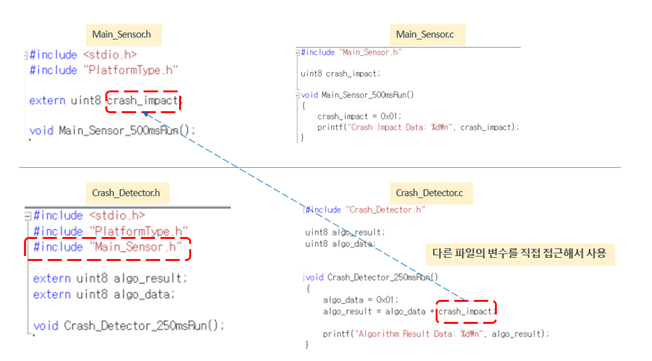Collapse the #include fold marker in Main_Sensor.h
Viewport: 652px width, 361px height.
pyautogui.click(x=26, y=55)
